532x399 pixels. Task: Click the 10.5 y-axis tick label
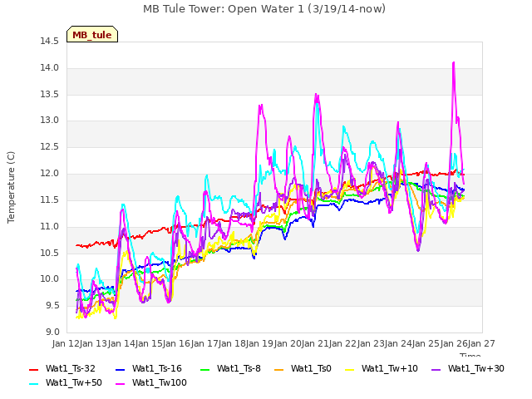point(50,253)
